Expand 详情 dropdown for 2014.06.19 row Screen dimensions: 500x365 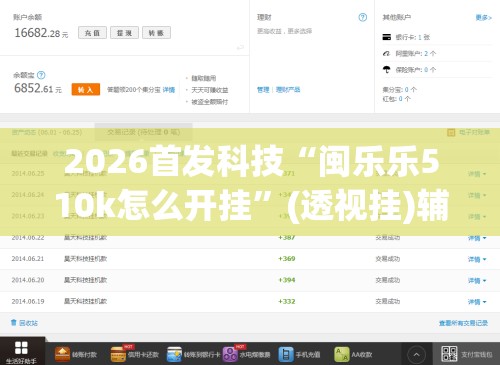click(477, 302)
